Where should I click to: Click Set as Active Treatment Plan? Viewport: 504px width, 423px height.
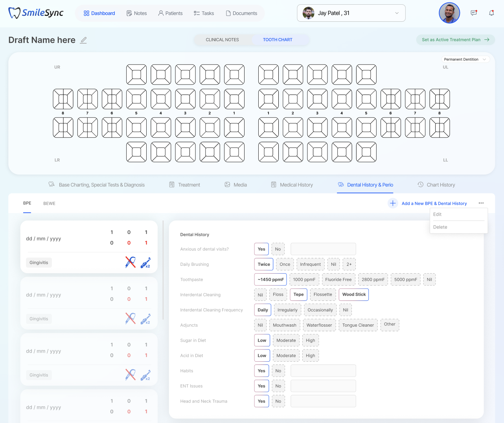[455, 40]
